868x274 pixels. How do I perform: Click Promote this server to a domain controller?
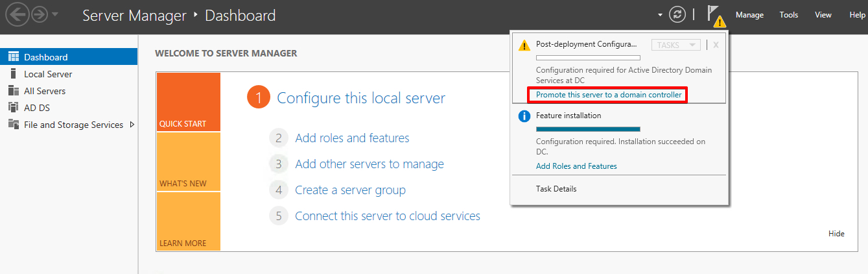609,95
